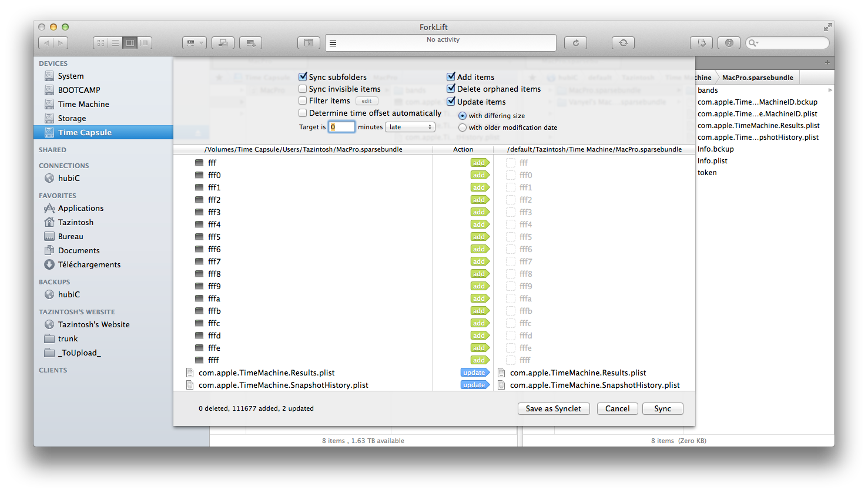Disable Sync subfolders checkbox

tap(303, 77)
